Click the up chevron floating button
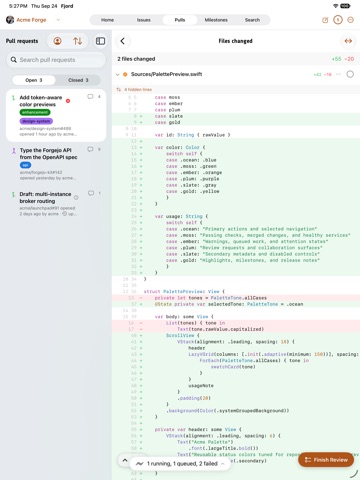Image resolution: width=360 pixels, height=480 pixels. (x=125, y=461)
